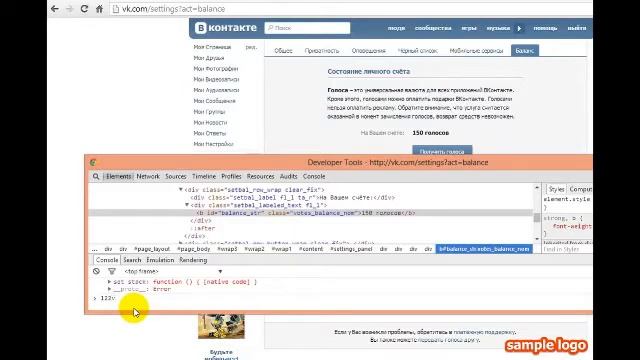Open the игры header link
Viewport: 640px width, 360px height.
[469, 28]
